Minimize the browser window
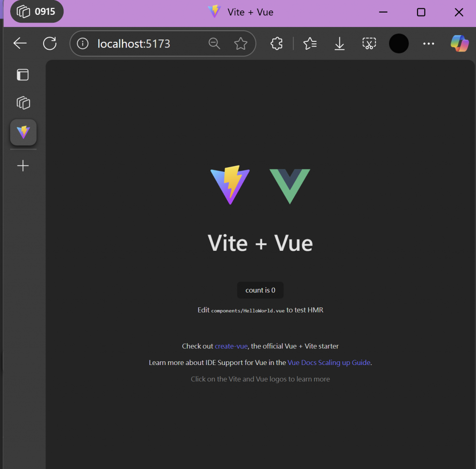This screenshot has height=469, width=476. pos(383,12)
